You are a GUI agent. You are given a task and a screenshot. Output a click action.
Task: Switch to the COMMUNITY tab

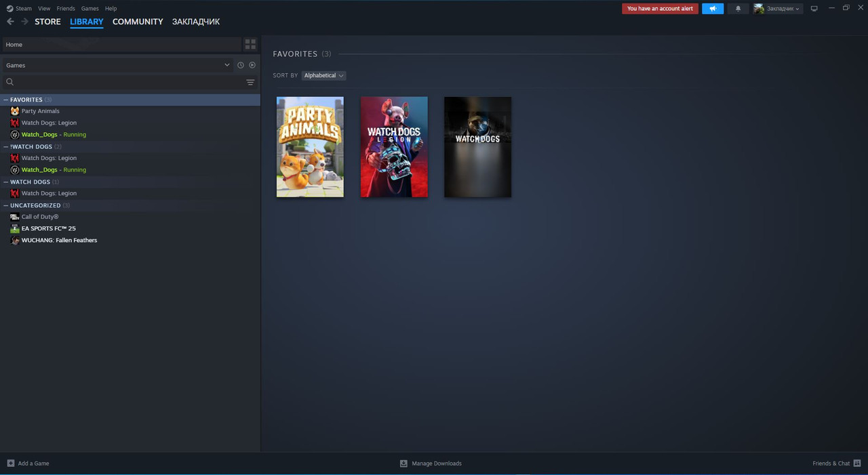[x=138, y=22]
